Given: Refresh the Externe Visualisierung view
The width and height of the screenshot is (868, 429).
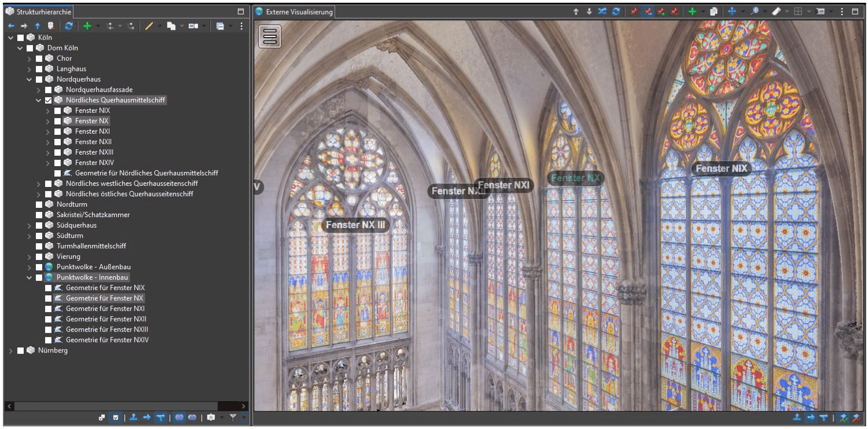Looking at the screenshot, I should click(616, 12).
